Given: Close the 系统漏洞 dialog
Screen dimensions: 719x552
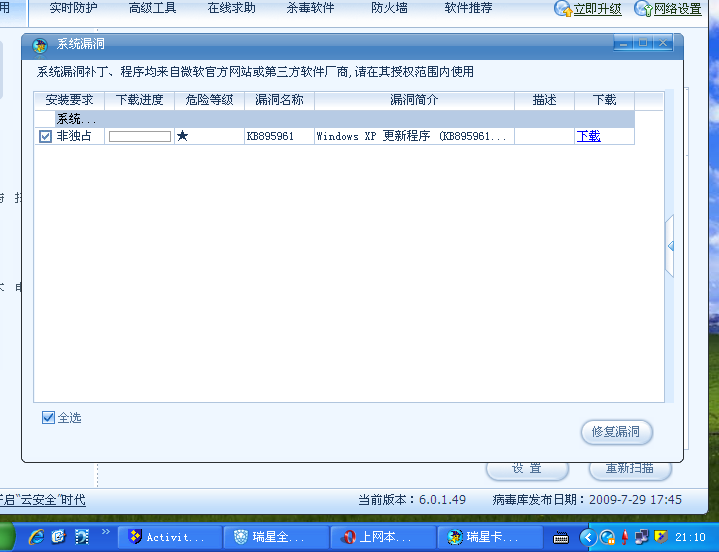Looking at the screenshot, I should pyautogui.click(x=663, y=43).
